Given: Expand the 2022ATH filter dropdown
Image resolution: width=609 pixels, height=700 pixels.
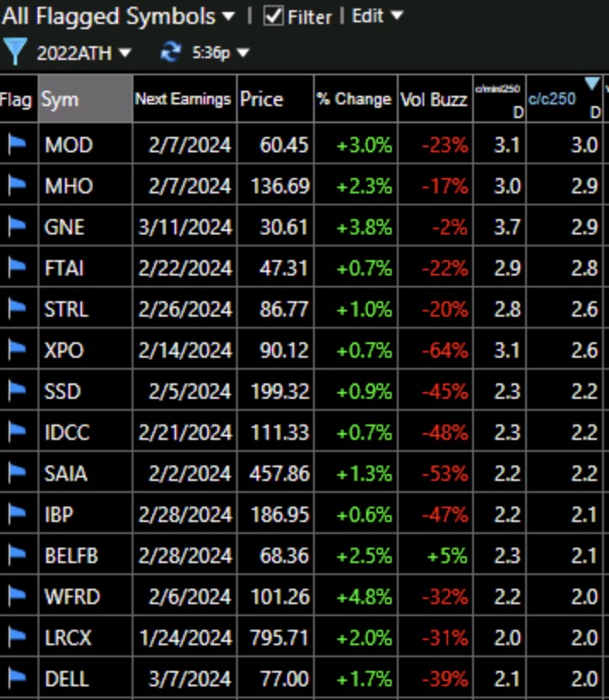Looking at the screenshot, I should pyautogui.click(x=84, y=53).
